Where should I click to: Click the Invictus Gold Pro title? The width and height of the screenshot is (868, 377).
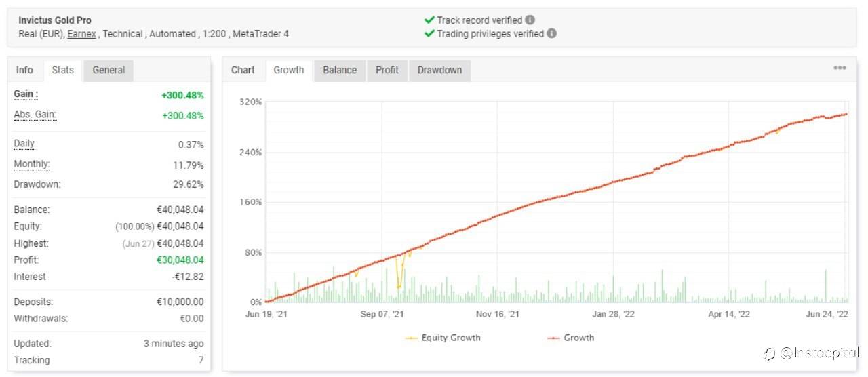click(x=55, y=20)
